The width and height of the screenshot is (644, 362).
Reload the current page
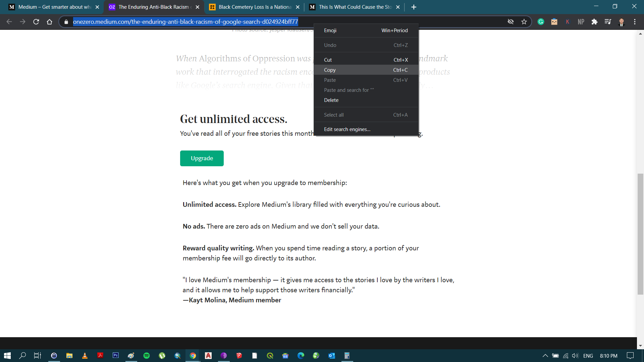(36, 22)
